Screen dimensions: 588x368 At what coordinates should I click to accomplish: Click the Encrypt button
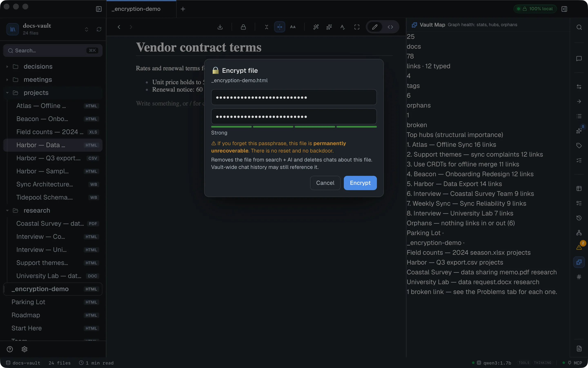(360, 183)
